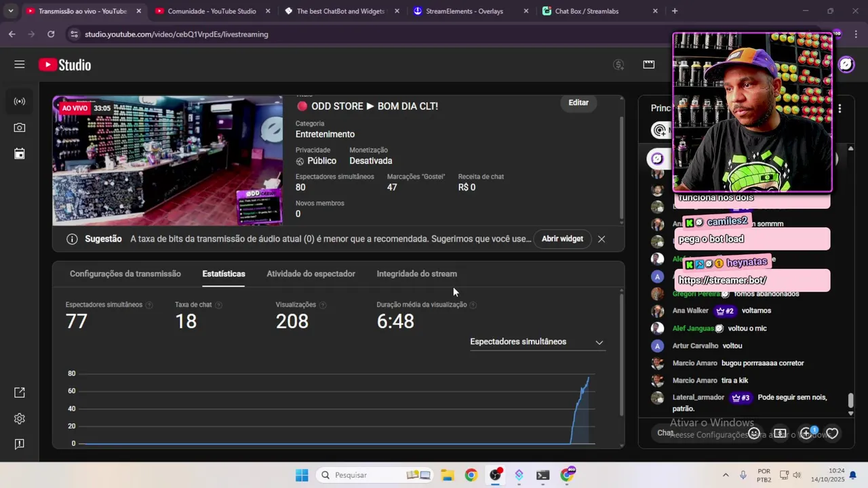
Task: Click the chat messages scrollbar
Action: [x=850, y=401]
